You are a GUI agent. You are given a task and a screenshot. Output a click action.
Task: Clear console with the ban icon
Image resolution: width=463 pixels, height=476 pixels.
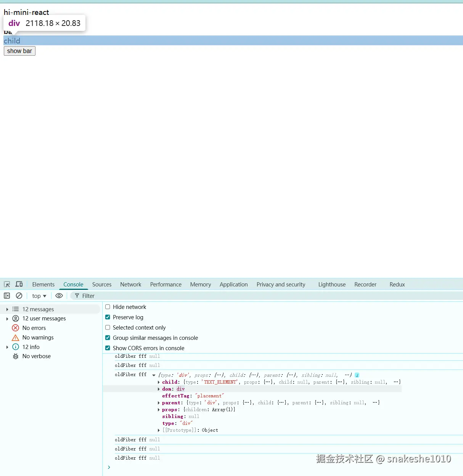19,296
